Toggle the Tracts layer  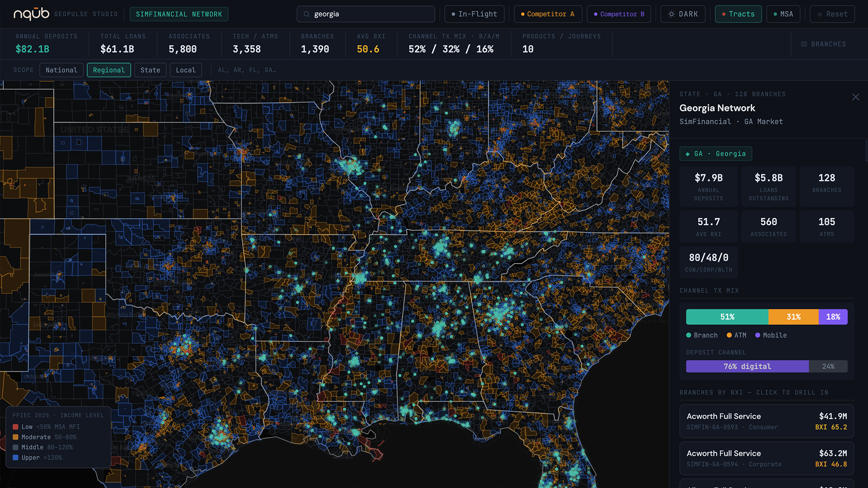pos(738,14)
